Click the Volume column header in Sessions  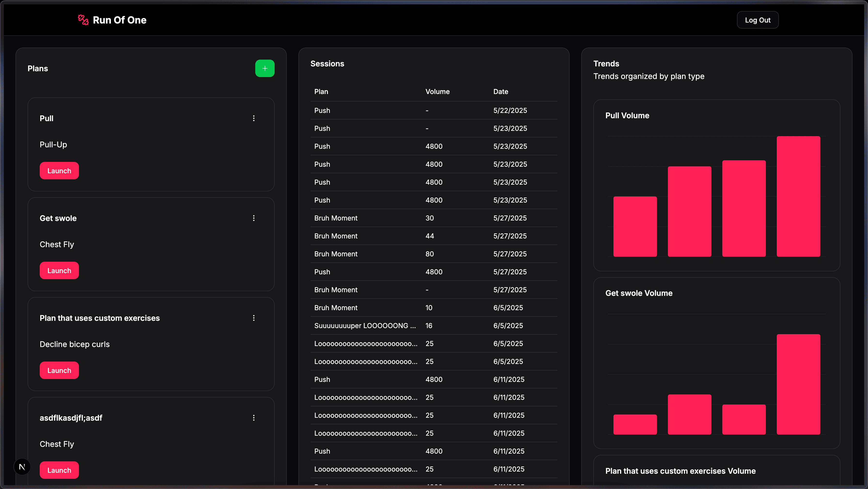coord(437,91)
